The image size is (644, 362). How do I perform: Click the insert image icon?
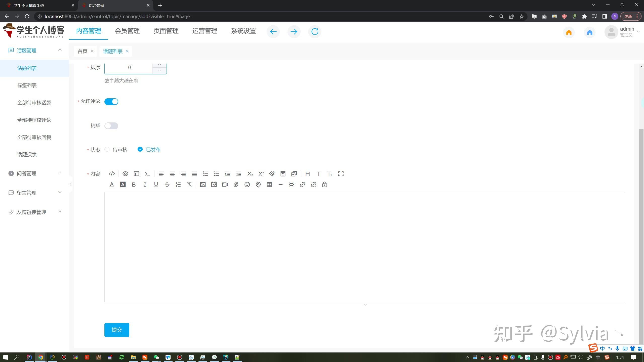pyautogui.click(x=203, y=185)
